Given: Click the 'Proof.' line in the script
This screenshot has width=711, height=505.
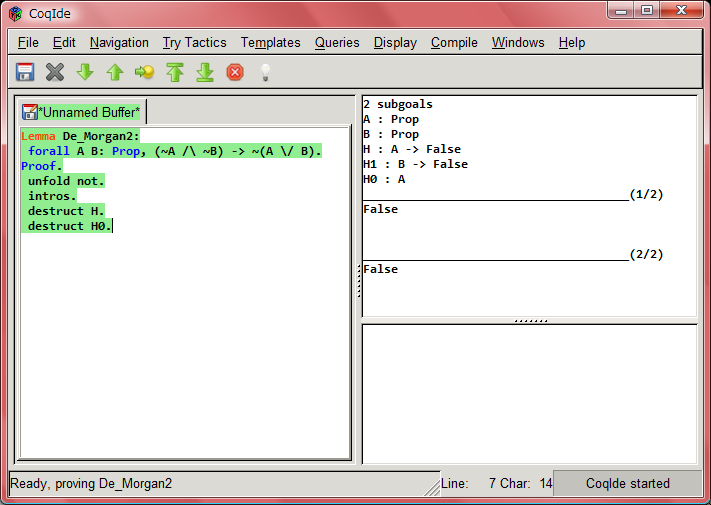Looking at the screenshot, I should pyautogui.click(x=41, y=166).
